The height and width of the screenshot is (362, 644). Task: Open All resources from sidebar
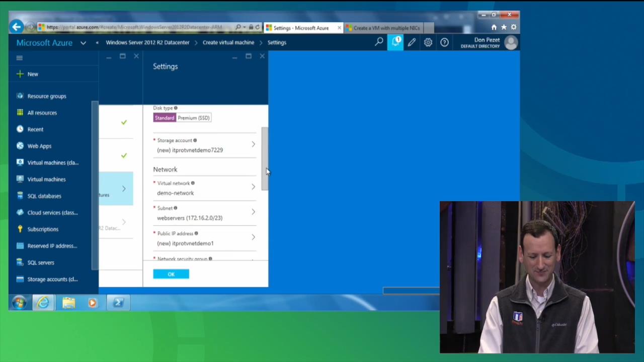coord(42,113)
